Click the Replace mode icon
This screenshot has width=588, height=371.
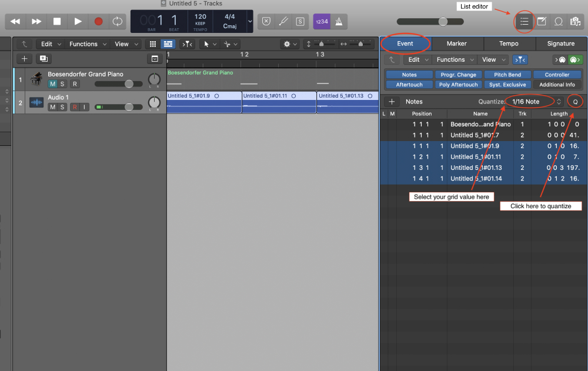tap(266, 21)
